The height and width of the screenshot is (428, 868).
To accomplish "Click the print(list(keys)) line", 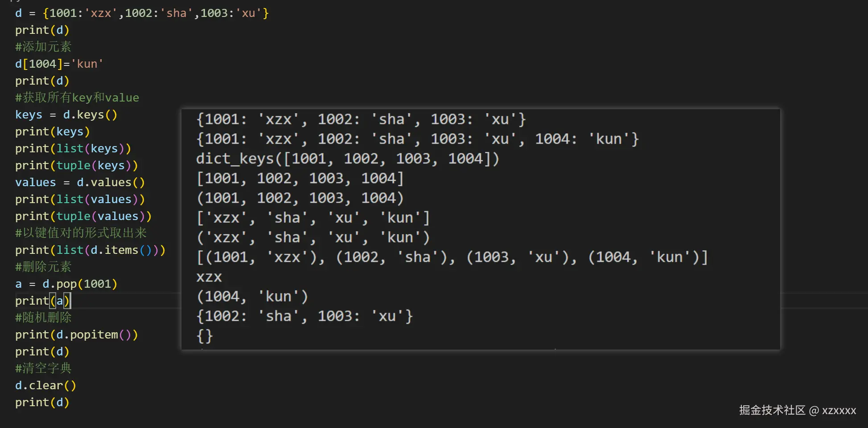I will coord(73,148).
